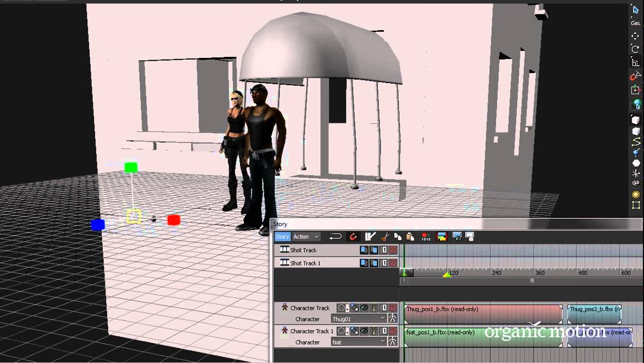Toggle eye visibility on Character Track 1

364,331
